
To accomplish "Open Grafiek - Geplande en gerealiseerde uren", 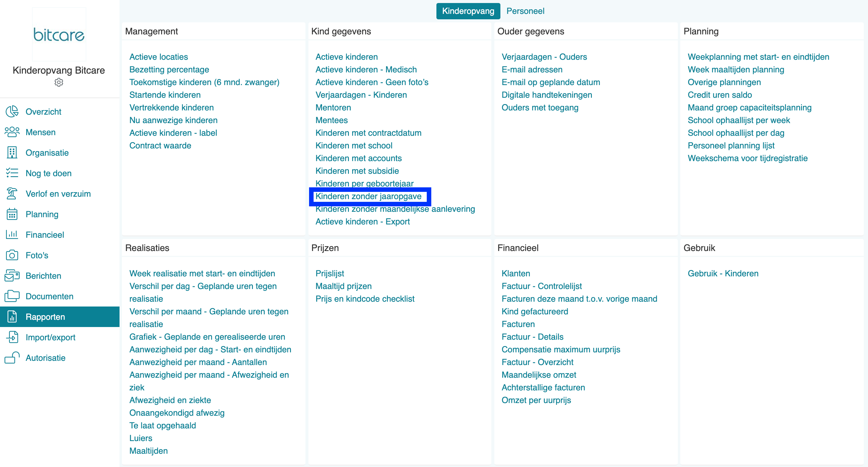I will (x=207, y=337).
